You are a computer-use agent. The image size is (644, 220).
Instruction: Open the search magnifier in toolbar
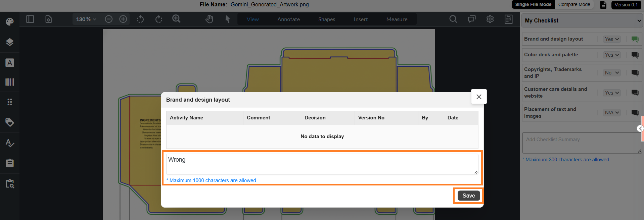[x=453, y=19]
